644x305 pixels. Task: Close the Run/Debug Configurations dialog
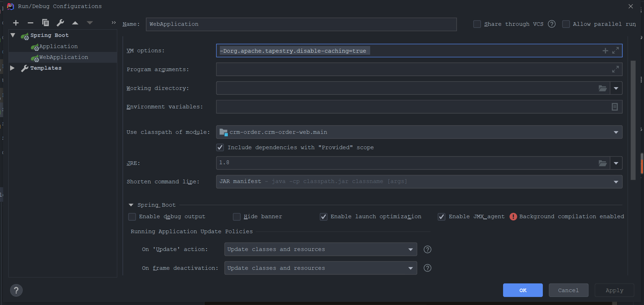[x=631, y=6]
